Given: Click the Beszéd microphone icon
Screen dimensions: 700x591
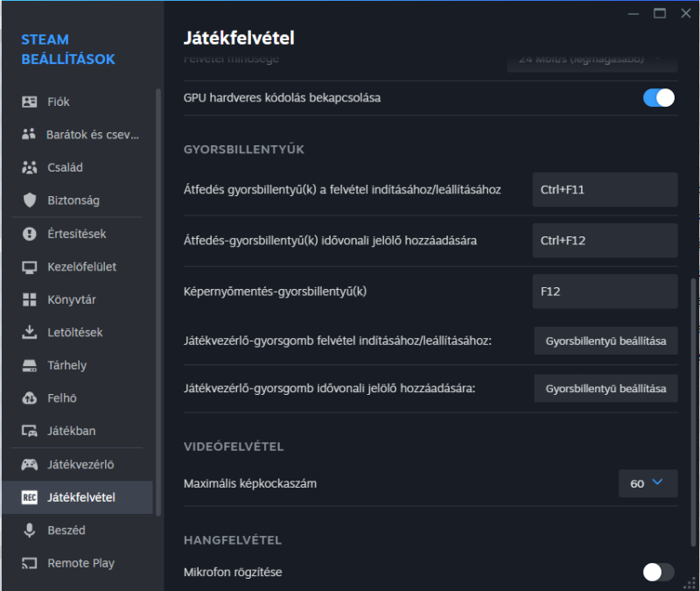Looking at the screenshot, I should [x=30, y=531].
